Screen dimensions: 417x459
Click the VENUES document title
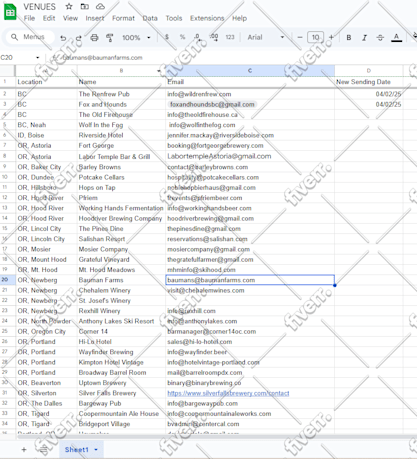[x=39, y=7]
